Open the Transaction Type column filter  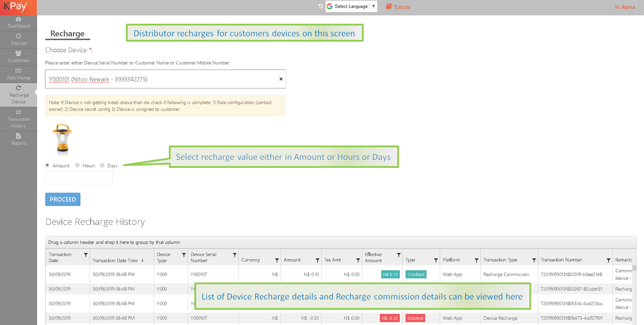point(534,260)
